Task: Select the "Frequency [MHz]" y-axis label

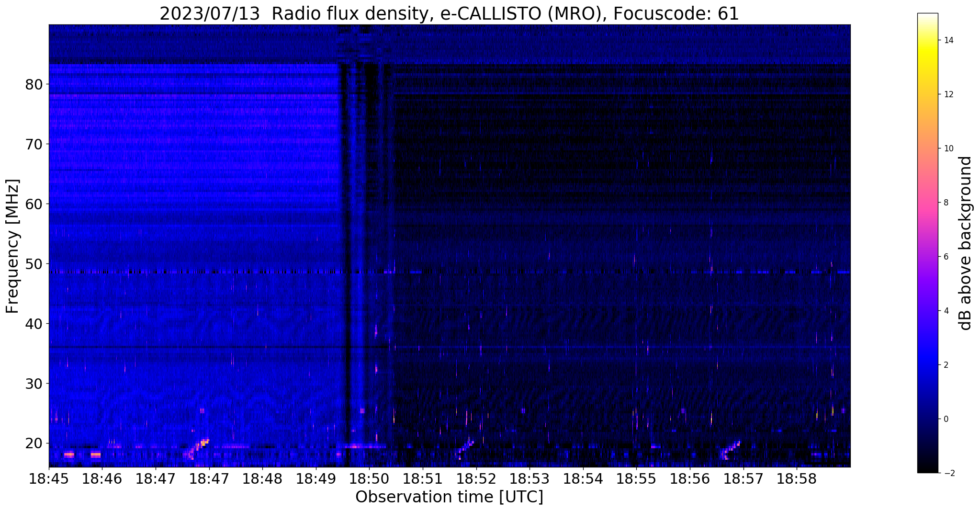Action: 12,246
